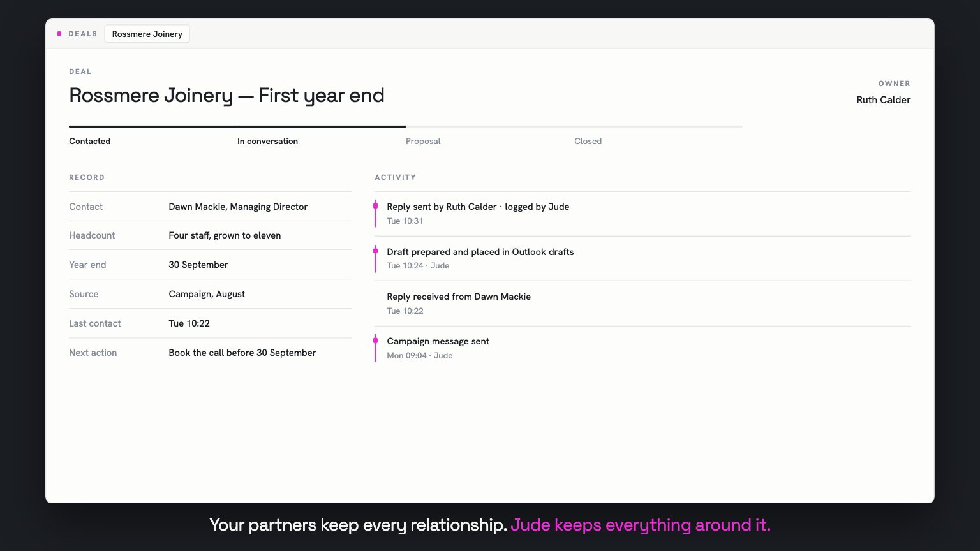Viewport: 980px width, 551px height.
Task: Click the Next action value Book the call
Action: point(242,353)
